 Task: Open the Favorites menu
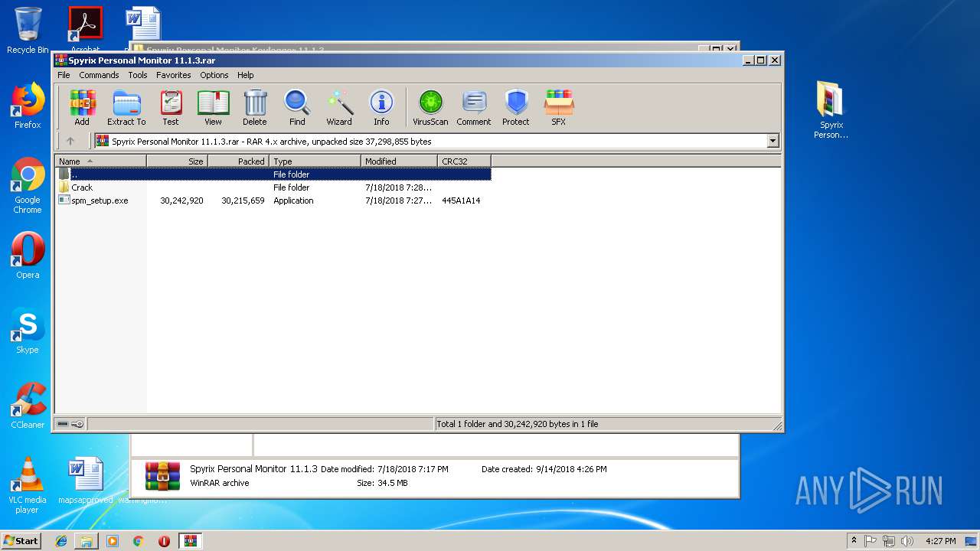coord(174,75)
